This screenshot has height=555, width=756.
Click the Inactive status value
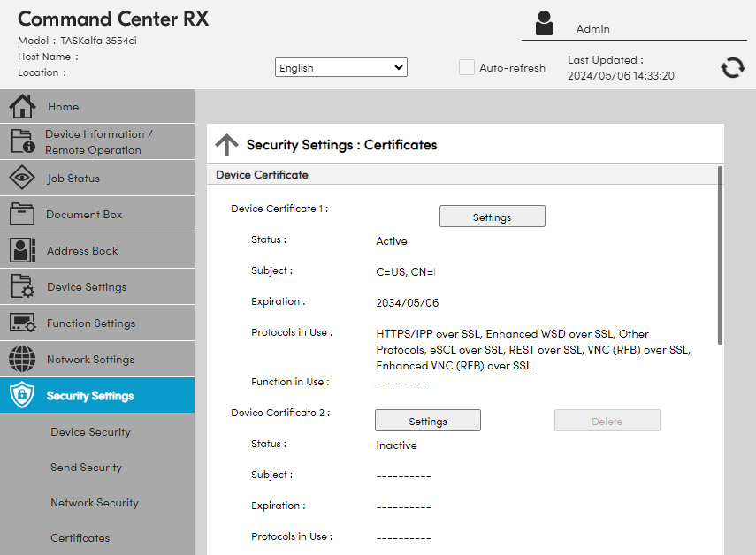pos(396,445)
